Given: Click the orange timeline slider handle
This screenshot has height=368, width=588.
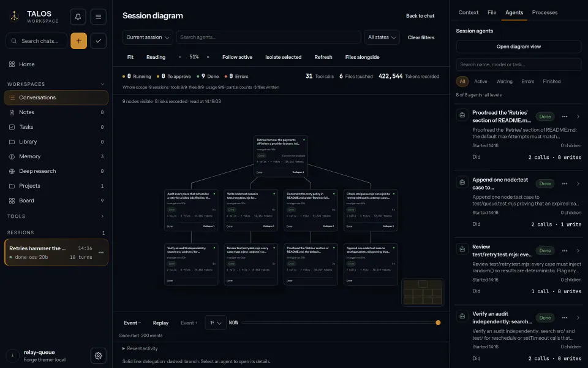Looking at the screenshot, I should coord(437,323).
